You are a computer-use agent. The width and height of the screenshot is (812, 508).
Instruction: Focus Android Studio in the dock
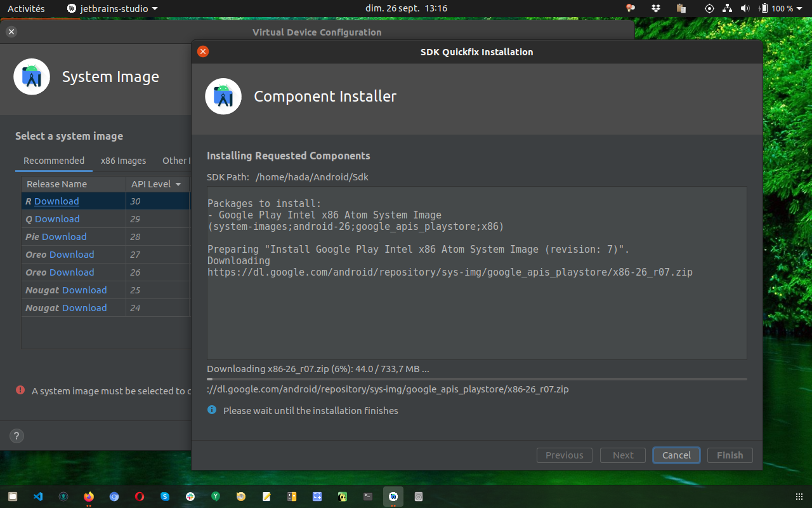click(393, 497)
